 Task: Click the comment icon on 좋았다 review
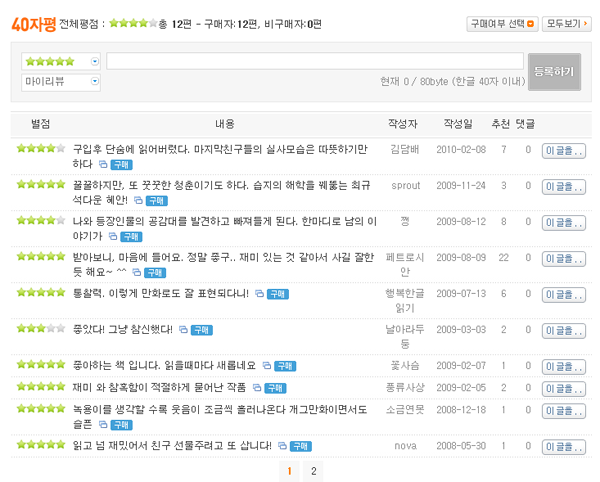[184, 330]
